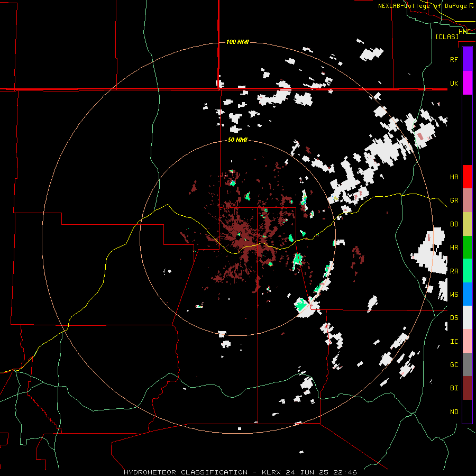
Task: Click the RF purple legend swatch
Action: click(x=467, y=59)
